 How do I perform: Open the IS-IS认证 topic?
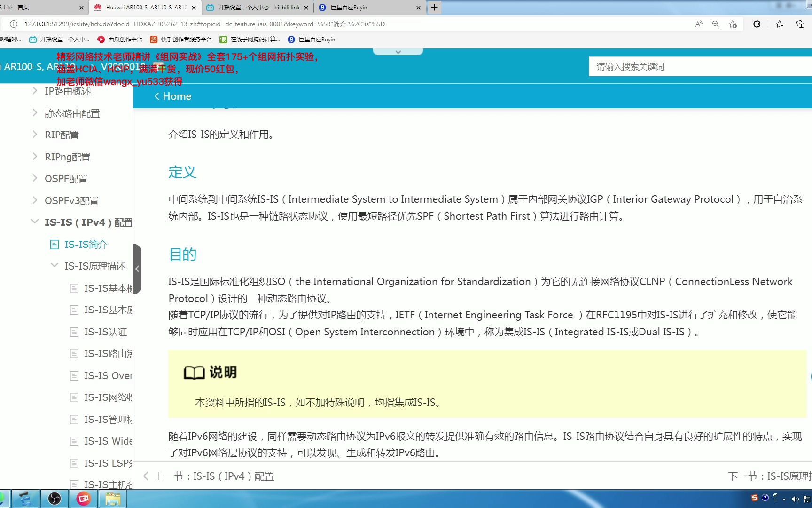point(106,332)
